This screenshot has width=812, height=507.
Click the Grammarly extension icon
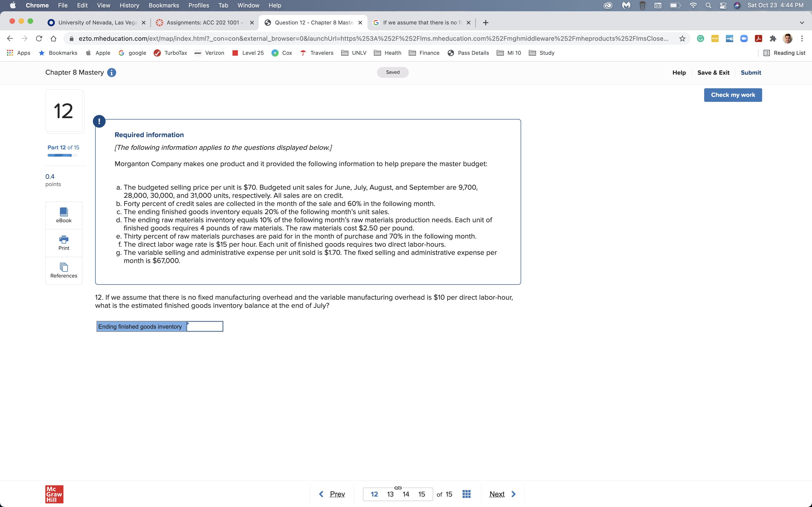point(701,38)
